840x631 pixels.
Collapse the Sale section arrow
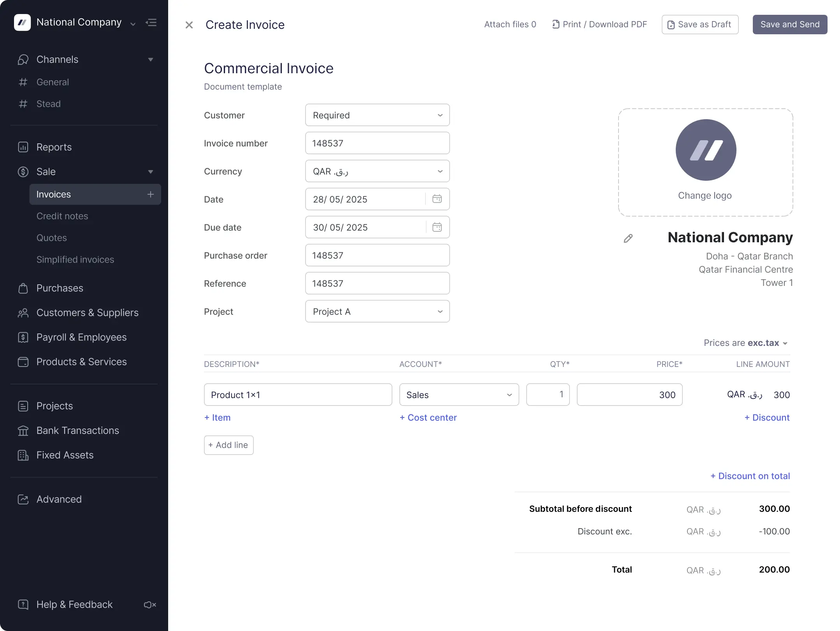pos(151,172)
